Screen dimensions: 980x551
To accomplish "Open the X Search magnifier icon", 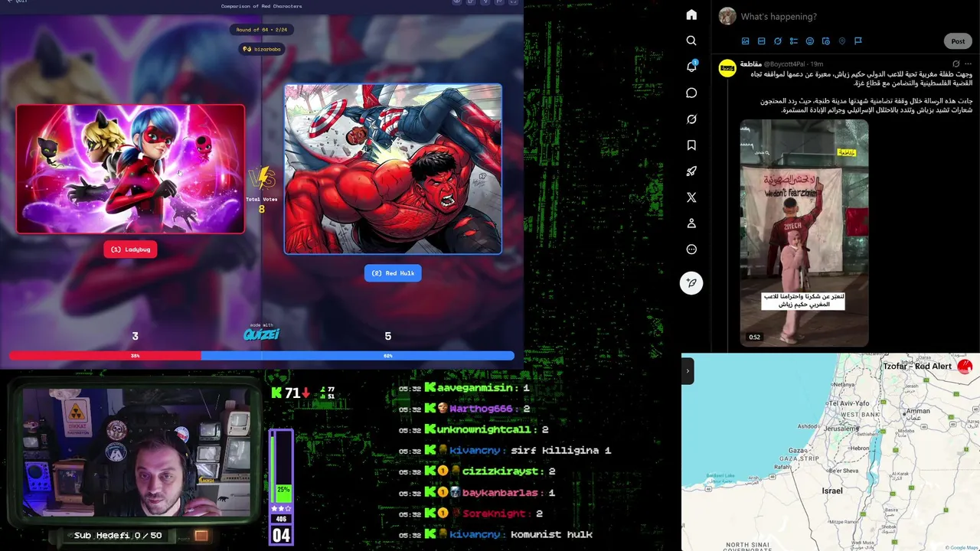I will 691,41.
